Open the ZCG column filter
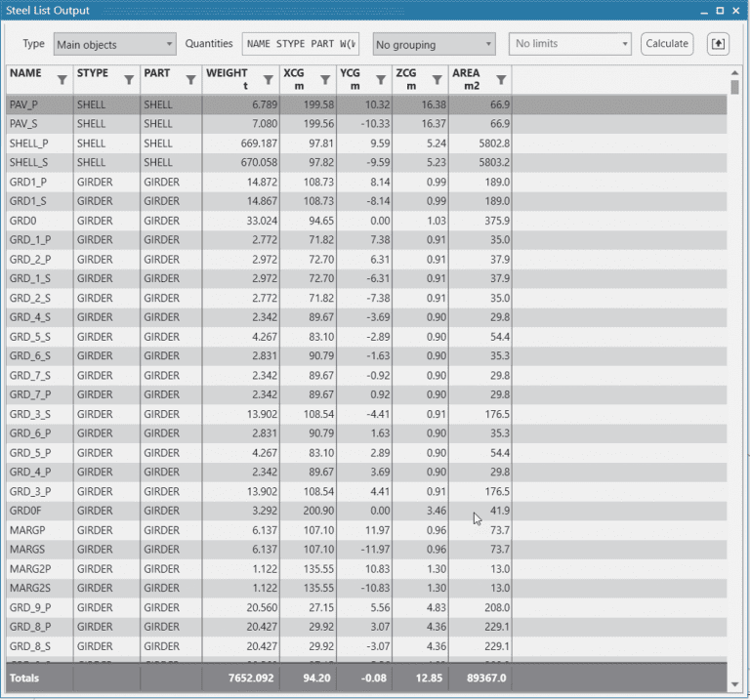This screenshot has height=700, width=750. click(437, 80)
